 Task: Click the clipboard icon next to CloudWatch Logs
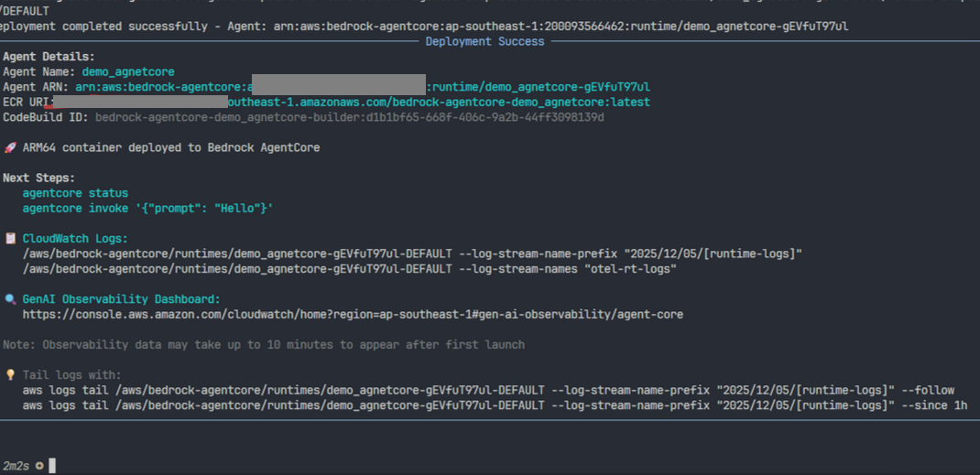click(x=9, y=238)
